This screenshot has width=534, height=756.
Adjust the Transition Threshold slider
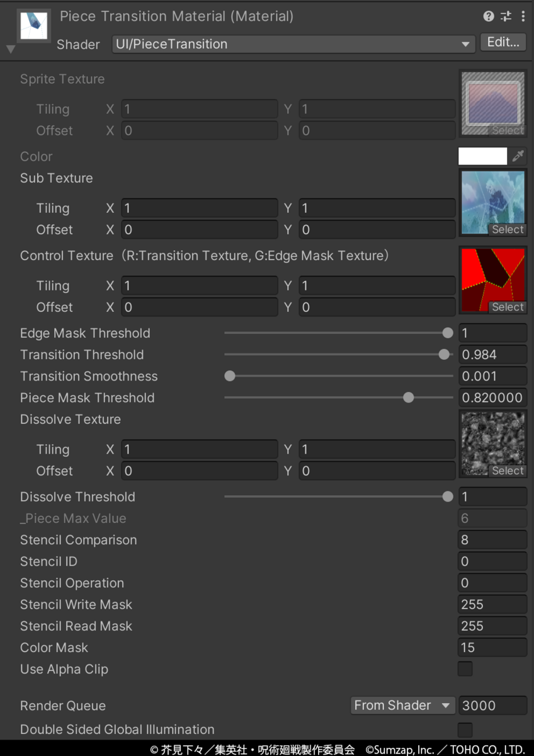(x=339, y=355)
